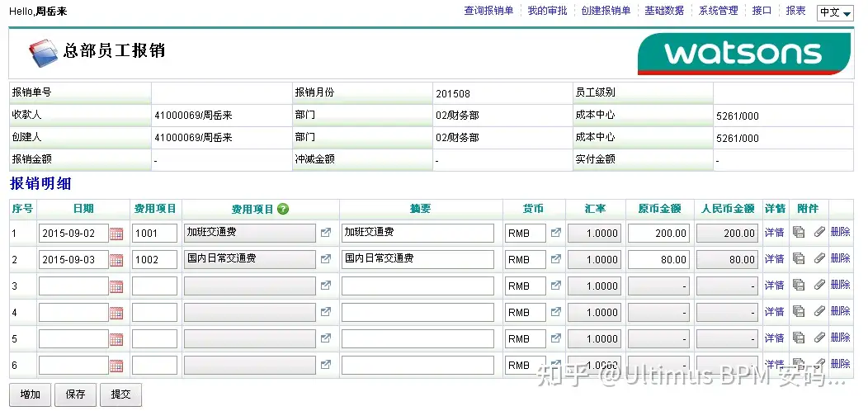Click original amount field showing 80.00
This screenshot has width=868, height=411.
point(658,259)
